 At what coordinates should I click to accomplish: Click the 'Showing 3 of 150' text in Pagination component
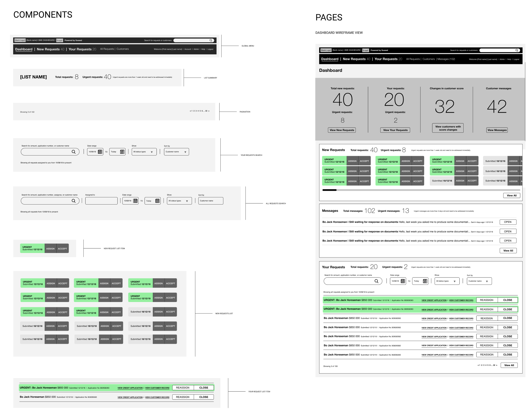(27, 112)
